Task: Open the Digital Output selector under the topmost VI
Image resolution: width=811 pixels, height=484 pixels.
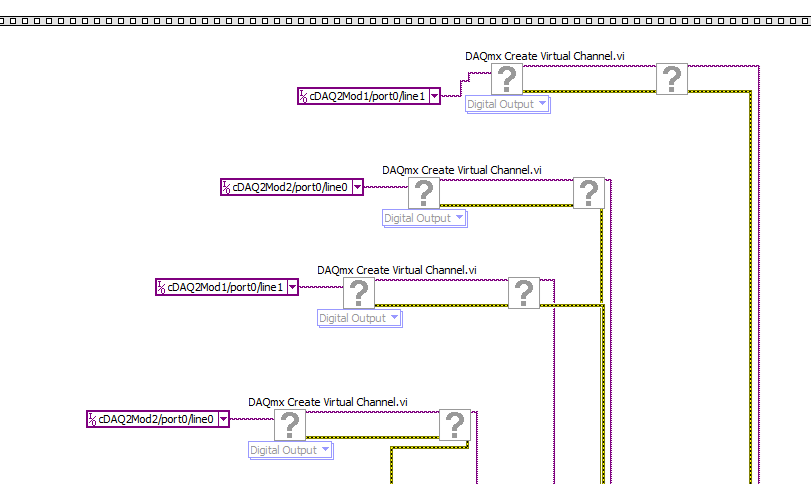Action: click(507, 104)
